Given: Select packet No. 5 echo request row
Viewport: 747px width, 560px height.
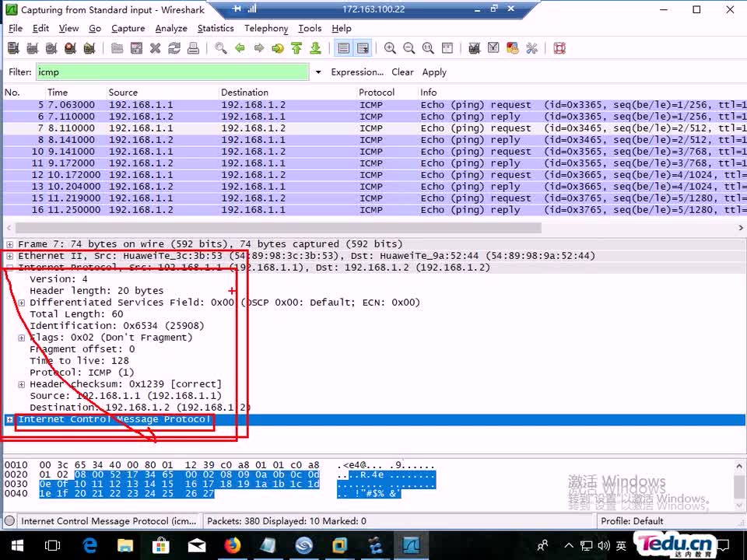Looking at the screenshot, I should (x=375, y=105).
